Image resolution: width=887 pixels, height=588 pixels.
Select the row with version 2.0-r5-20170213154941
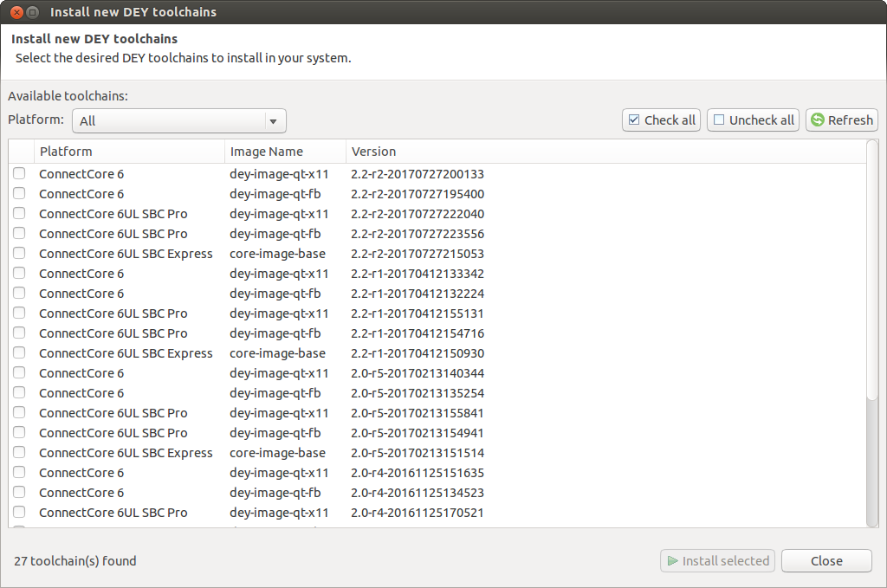click(417, 433)
